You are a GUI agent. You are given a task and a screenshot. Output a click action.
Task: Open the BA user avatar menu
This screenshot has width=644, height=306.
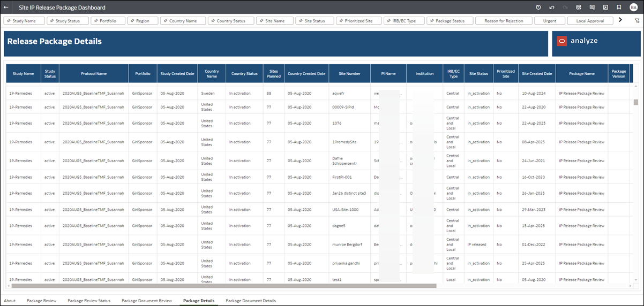pyautogui.click(x=634, y=7)
